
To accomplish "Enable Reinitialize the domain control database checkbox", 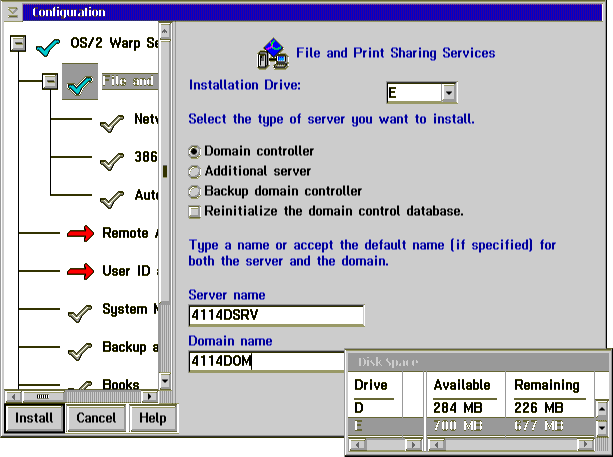I will point(194,211).
